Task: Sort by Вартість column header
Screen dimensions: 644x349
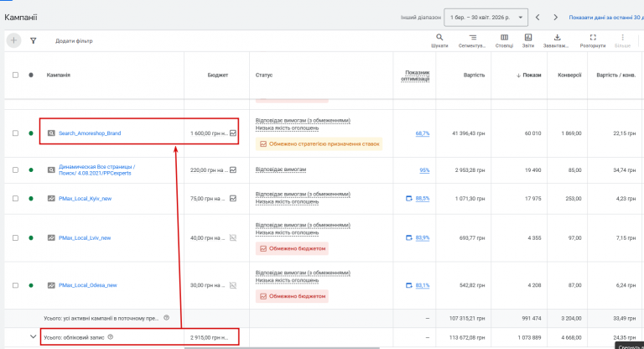Action: [x=474, y=76]
